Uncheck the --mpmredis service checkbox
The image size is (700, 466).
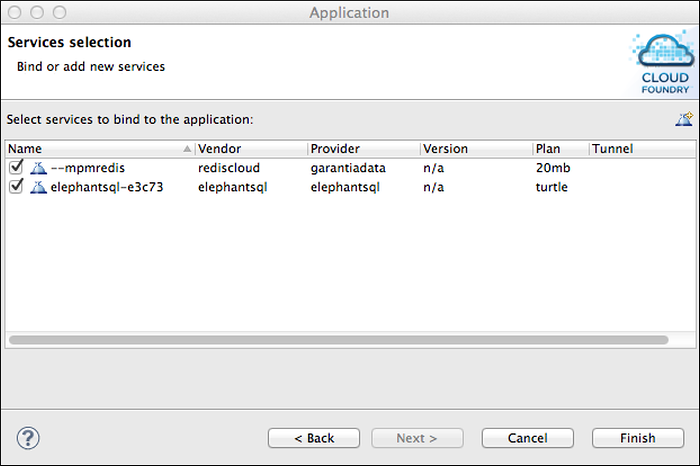pyautogui.click(x=16, y=167)
